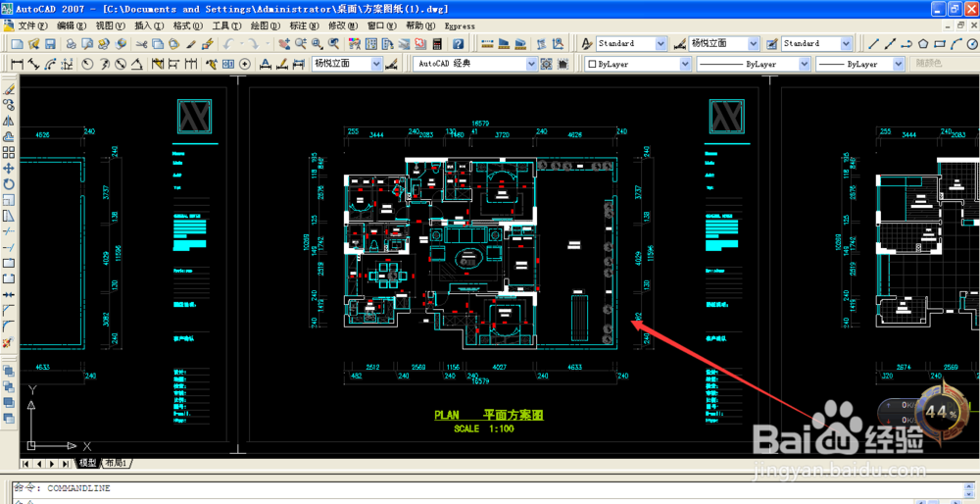Click the first-tab navigation arrow button

point(25,464)
